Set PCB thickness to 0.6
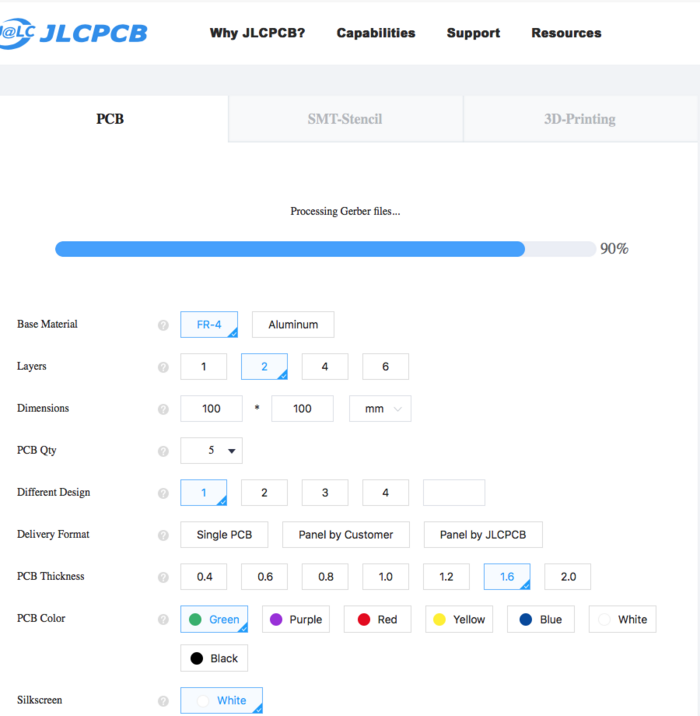This screenshot has height=716, width=700. pyautogui.click(x=264, y=576)
